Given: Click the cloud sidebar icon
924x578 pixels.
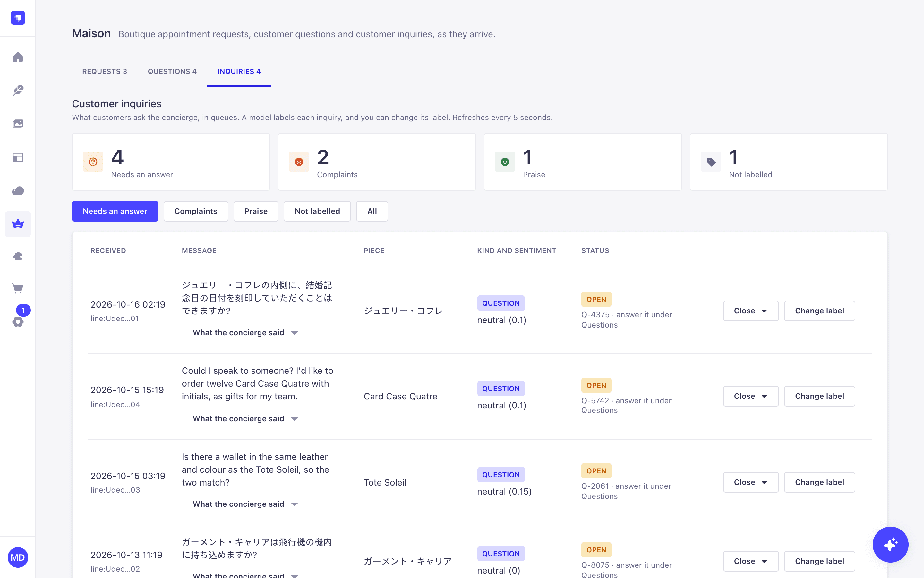Looking at the screenshot, I should click(x=18, y=191).
